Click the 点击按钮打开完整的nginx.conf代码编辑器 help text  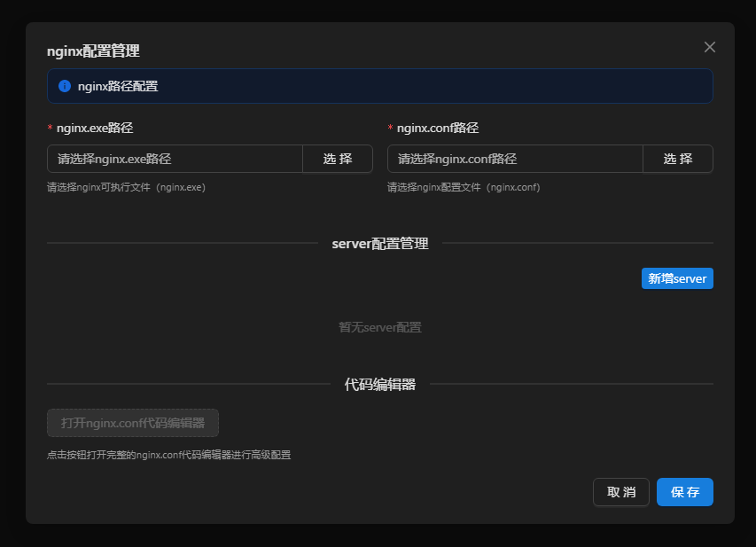coord(168,455)
